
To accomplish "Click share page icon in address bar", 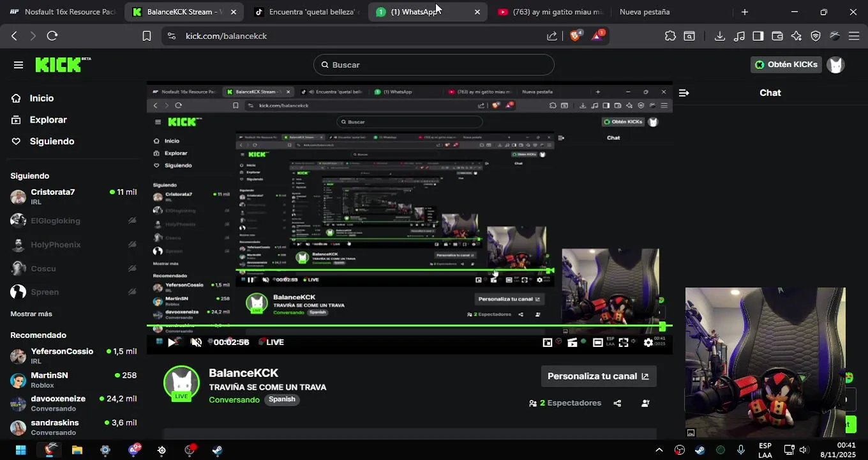I will pyautogui.click(x=552, y=36).
